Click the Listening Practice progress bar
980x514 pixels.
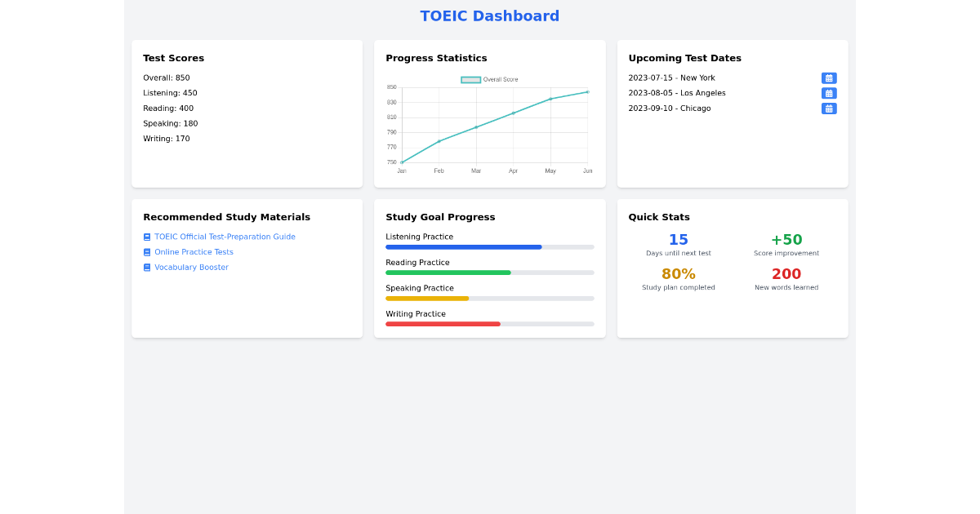[x=490, y=246]
